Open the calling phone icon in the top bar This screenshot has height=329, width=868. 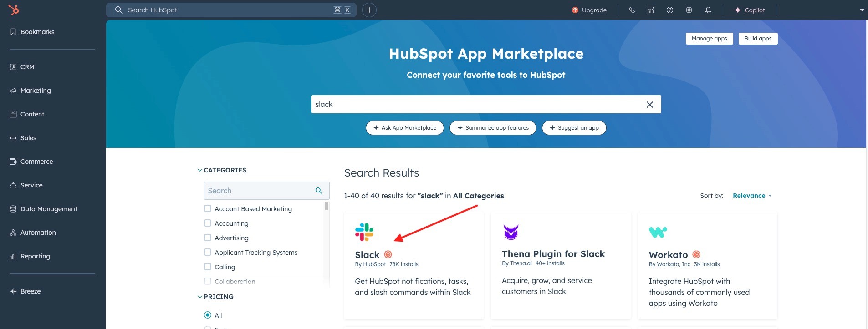(x=632, y=10)
